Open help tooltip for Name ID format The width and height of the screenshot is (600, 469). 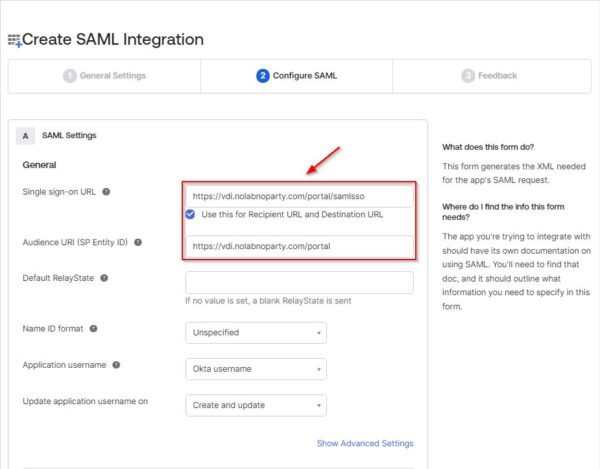coord(93,328)
